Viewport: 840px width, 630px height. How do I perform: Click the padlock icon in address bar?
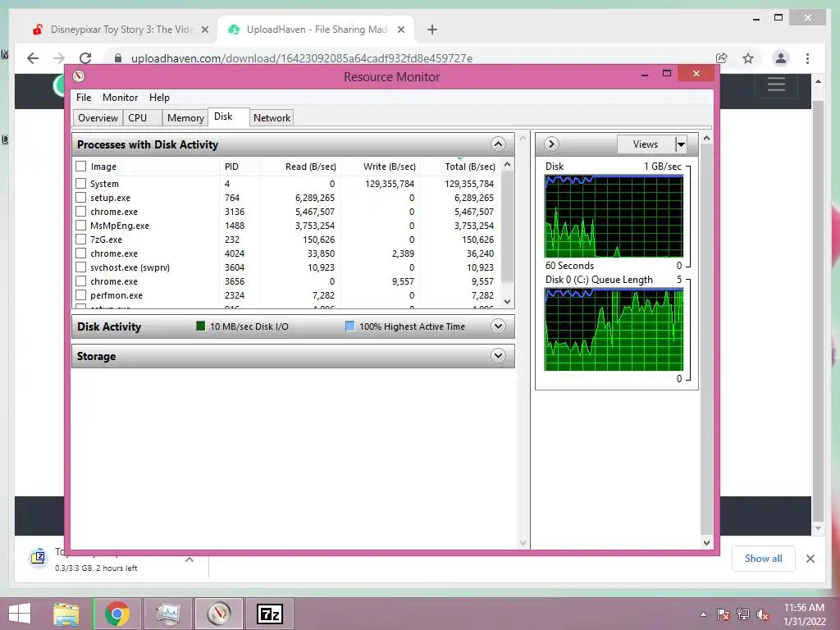118,58
